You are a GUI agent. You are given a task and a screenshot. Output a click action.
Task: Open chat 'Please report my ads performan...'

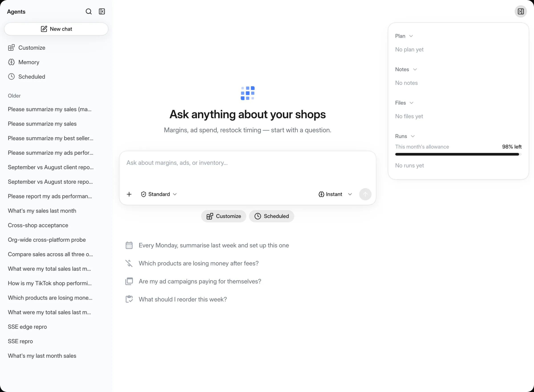[x=56, y=197]
